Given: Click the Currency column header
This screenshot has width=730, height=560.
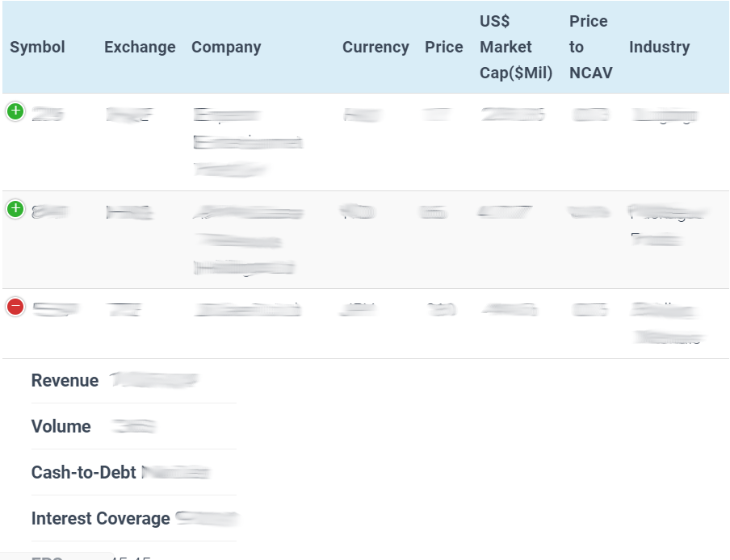Looking at the screenshot, I should click(x=375, y=47).
